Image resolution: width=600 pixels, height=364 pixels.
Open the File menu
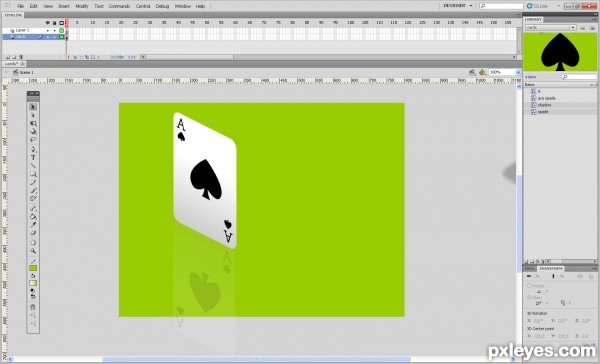[x=21, y=6]
